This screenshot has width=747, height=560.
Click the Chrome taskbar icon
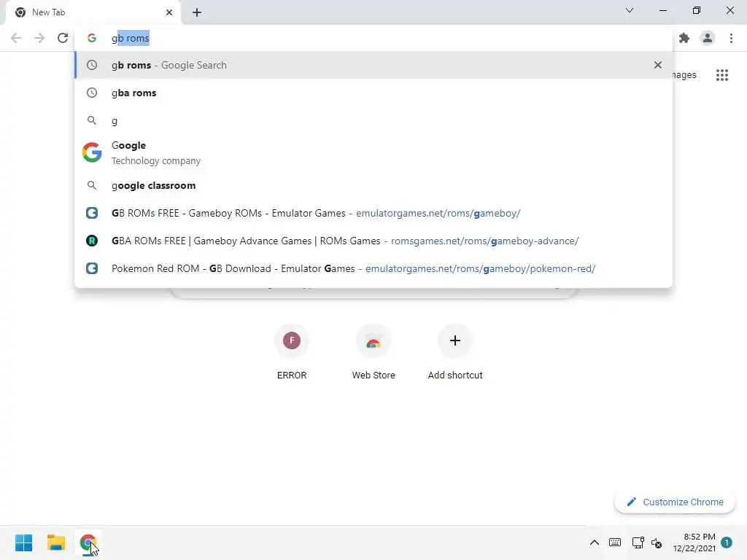coord(88,542)
